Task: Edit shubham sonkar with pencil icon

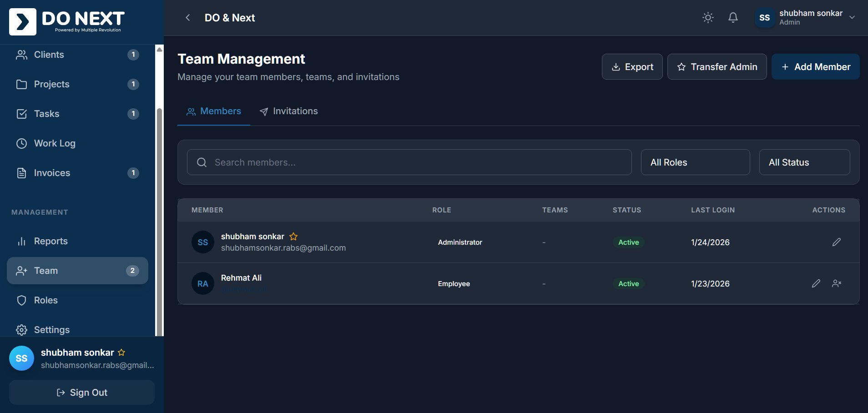Action: click(x=836, y=242)
